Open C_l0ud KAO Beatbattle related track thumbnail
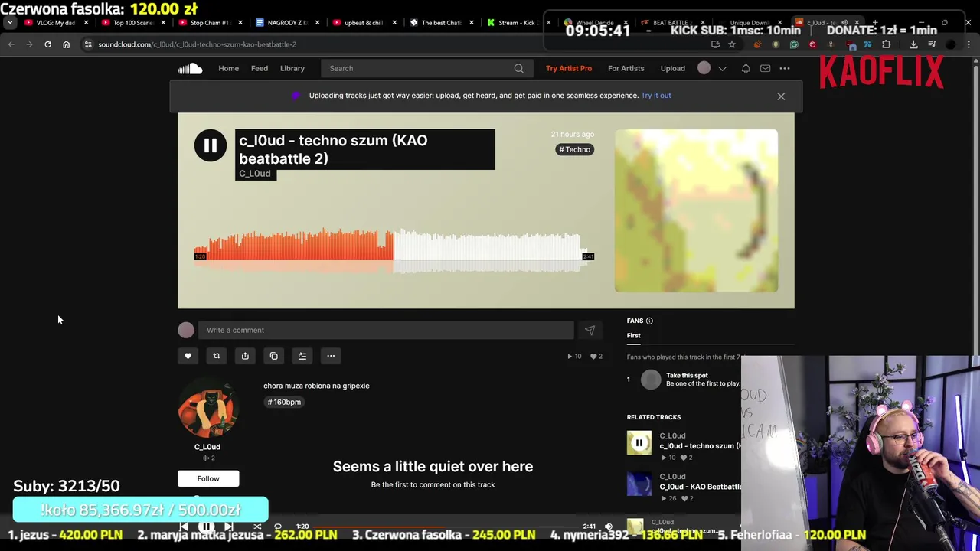 click(639, 484)
